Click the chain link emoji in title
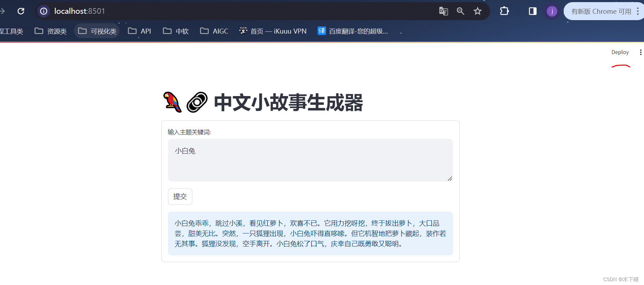644x285 pixels. (x=197, y=102)
